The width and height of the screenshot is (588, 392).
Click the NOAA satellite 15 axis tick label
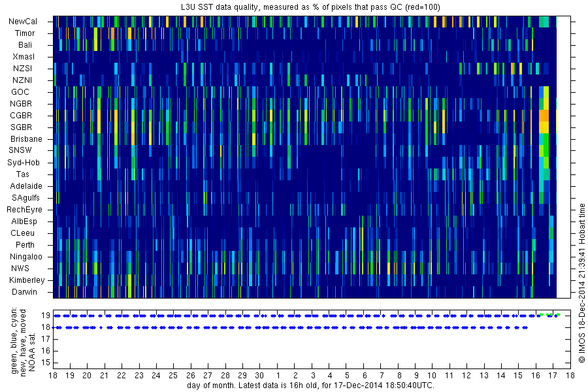[45, 363]
